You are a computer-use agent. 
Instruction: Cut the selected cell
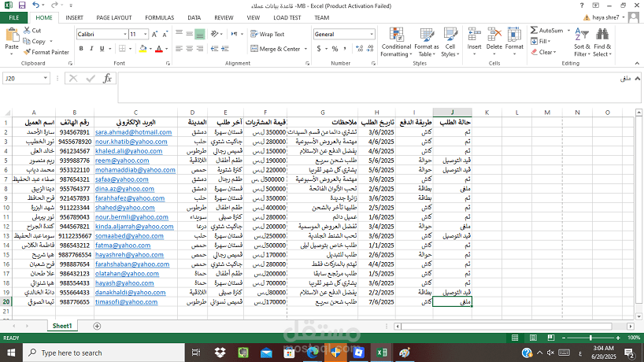coord(32,31)
